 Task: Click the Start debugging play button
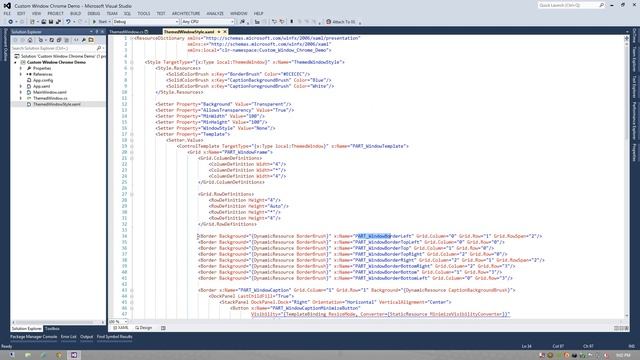pyautogui.click(x=94, y=22)
